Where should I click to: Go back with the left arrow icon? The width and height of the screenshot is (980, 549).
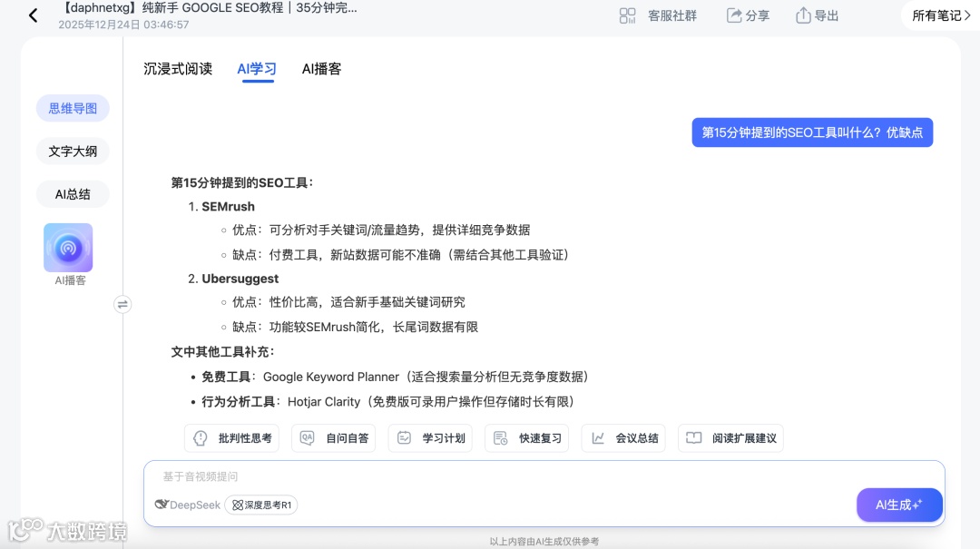point(34,15)
